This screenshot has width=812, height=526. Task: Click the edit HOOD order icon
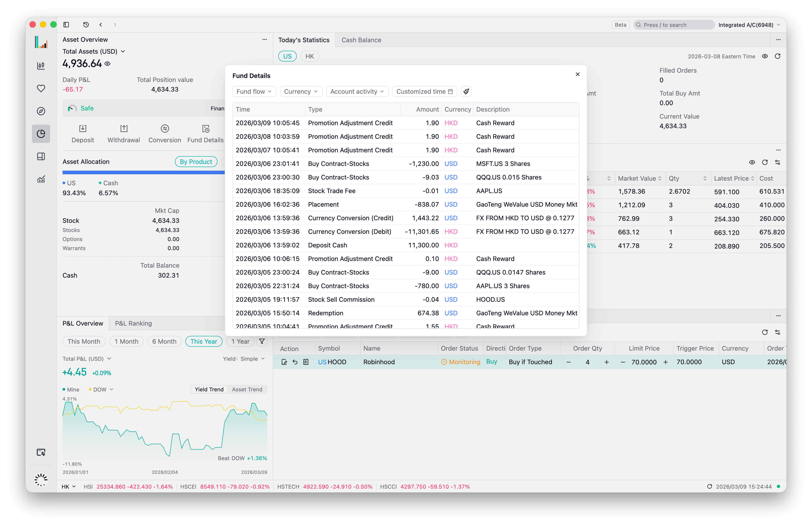pyautogui.click(x=284, y=362)
